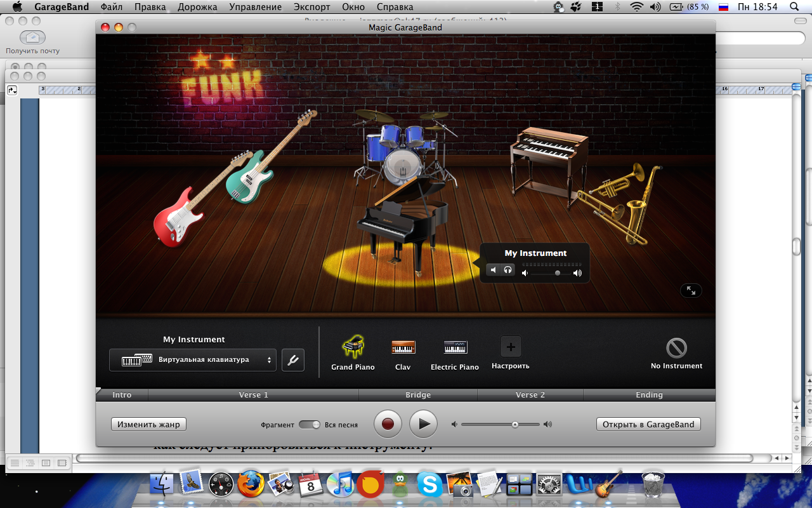The height and width of the screenshot is (508, 812).
Task: Open the Управление menu
Action: point(256,7)
